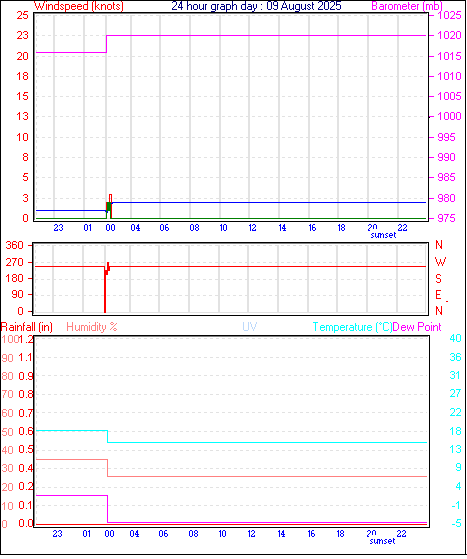Screen dimensions: 467x559
Task: Click the 24 hour graph day title
Action: click(x=256, y=6)
